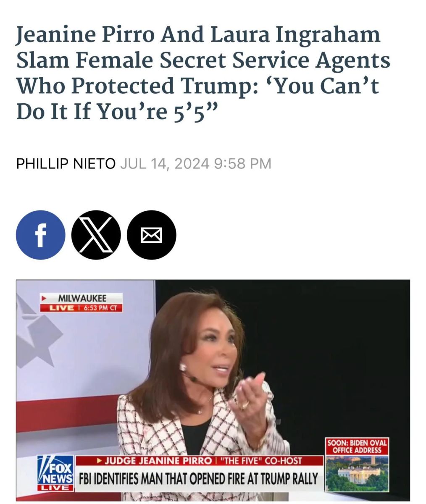Click the article headline about Secret Service agents
Screen dimensions: 426x504
pos(203,73)
